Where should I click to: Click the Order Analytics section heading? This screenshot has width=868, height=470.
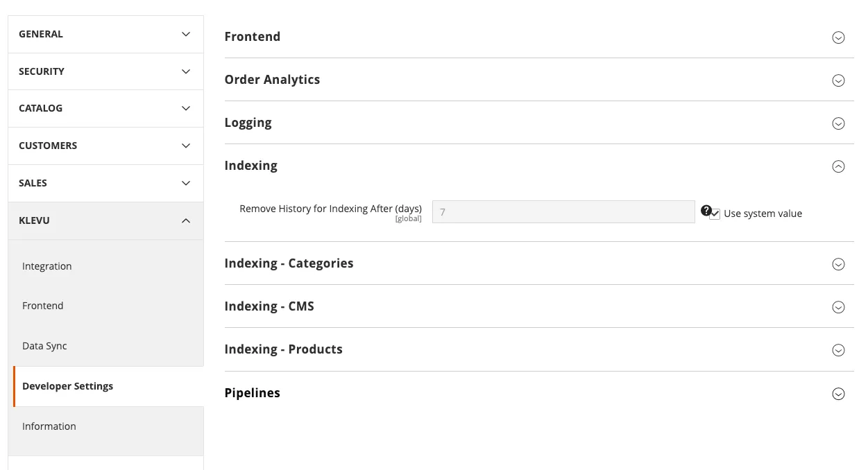pyautogui.click(x=272, y=80)
